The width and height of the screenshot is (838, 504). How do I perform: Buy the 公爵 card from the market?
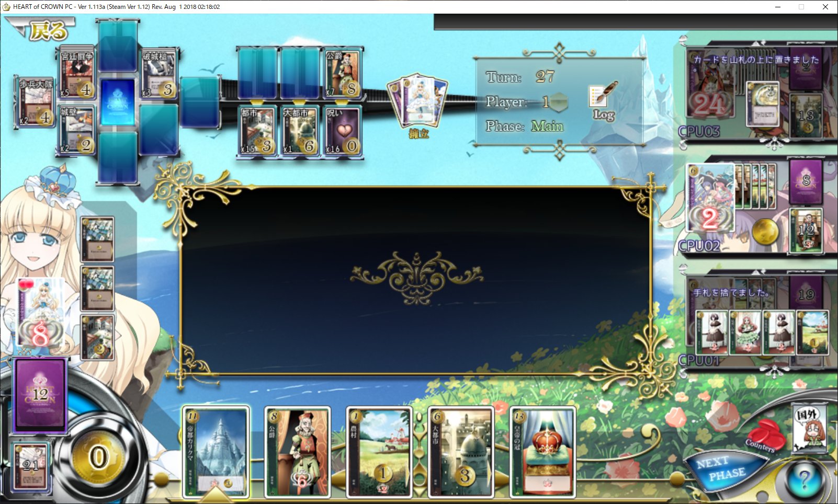[343, 73]
